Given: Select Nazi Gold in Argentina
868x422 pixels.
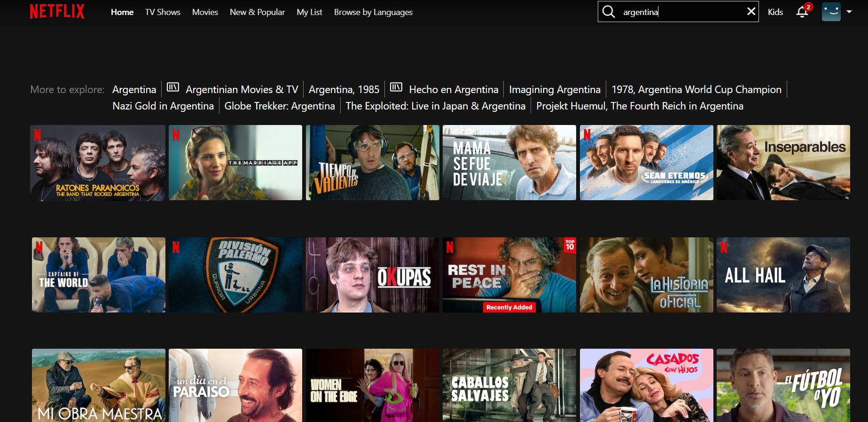Looking at the screenshot, I should [163, 106].
